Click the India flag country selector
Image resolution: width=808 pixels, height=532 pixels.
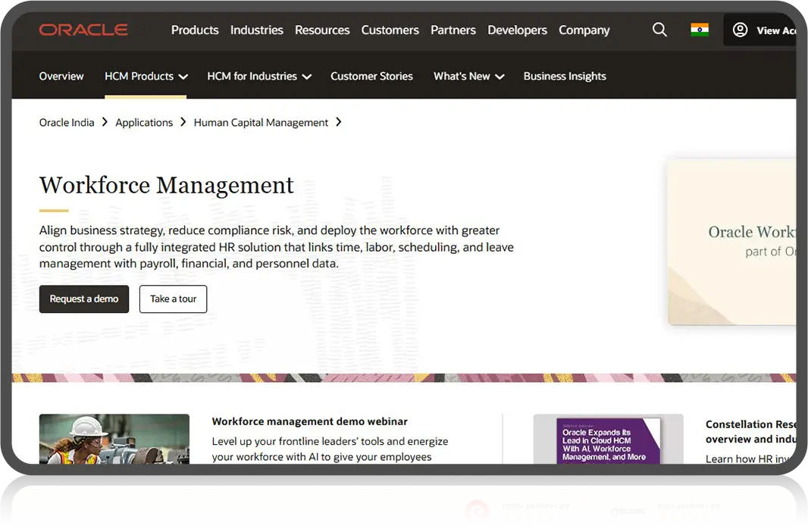click(699, 30)
